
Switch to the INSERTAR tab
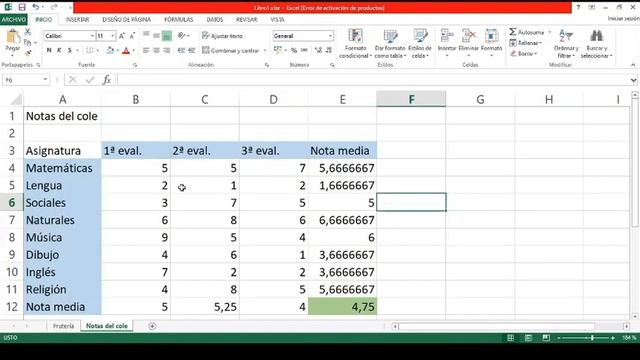[78, 20]
